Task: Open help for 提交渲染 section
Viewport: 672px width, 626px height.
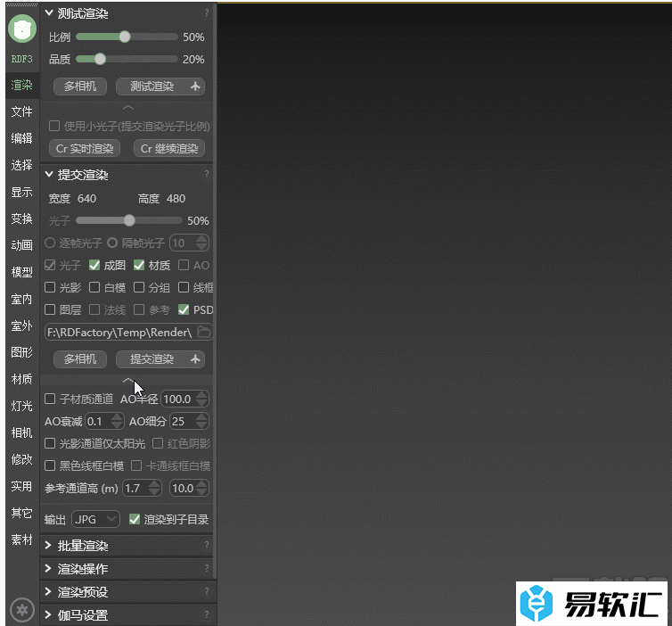Action: coord(207,174)
